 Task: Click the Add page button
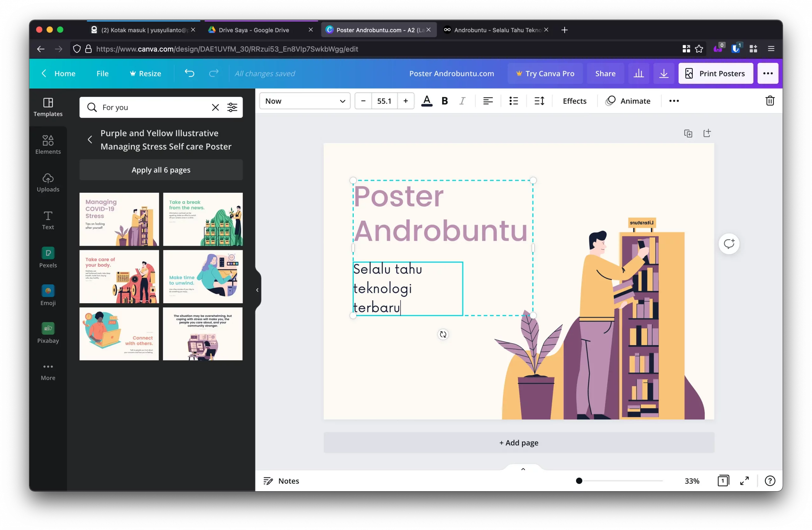pyautogui.click(x=519, y=443)
